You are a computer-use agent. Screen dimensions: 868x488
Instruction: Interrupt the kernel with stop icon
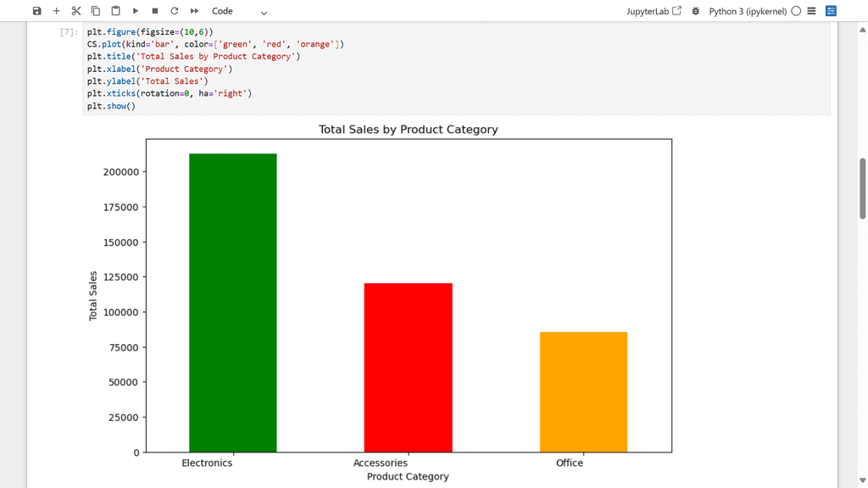155,11
